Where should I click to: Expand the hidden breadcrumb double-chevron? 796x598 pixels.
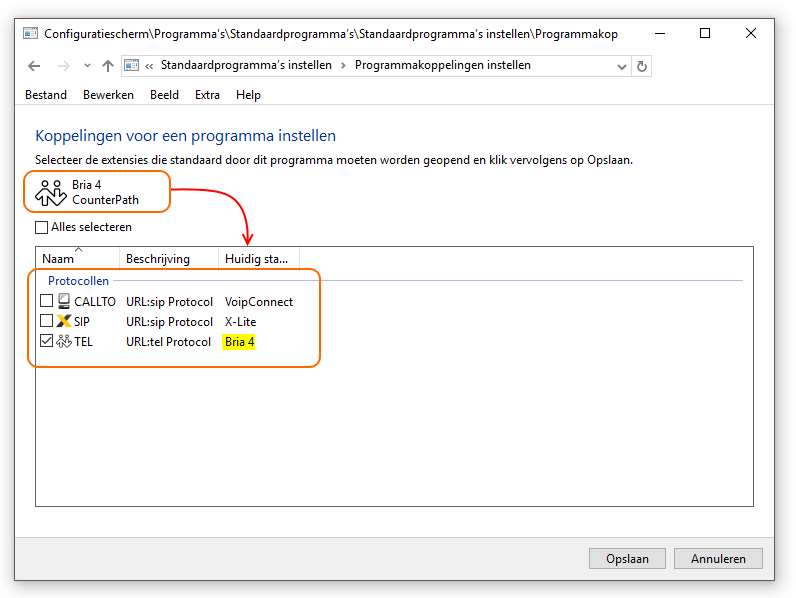149,67
